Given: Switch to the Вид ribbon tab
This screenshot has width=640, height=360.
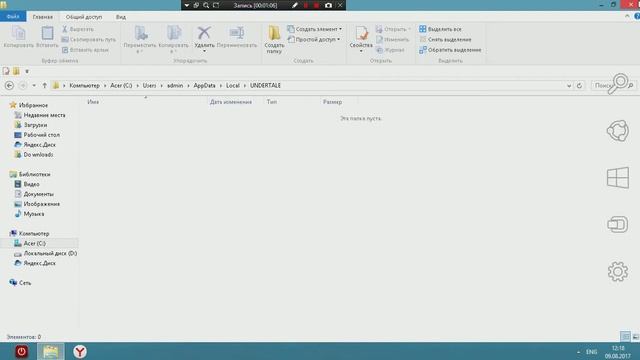Looking at the screenshot, I should point(121,17).
